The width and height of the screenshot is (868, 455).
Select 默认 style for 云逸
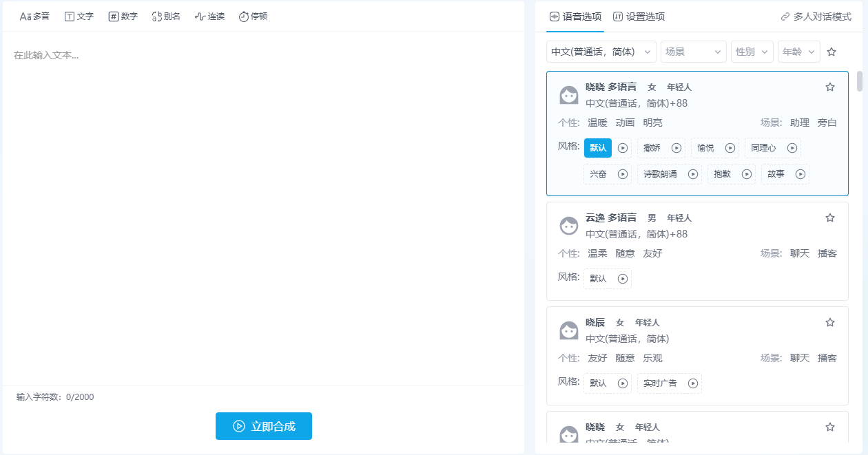tap(598, 279)
